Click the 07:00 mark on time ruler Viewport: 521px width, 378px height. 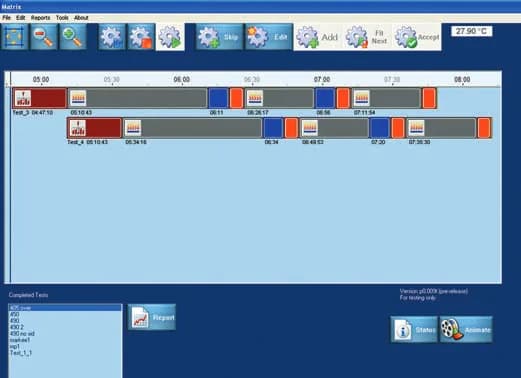pos(322,79)
